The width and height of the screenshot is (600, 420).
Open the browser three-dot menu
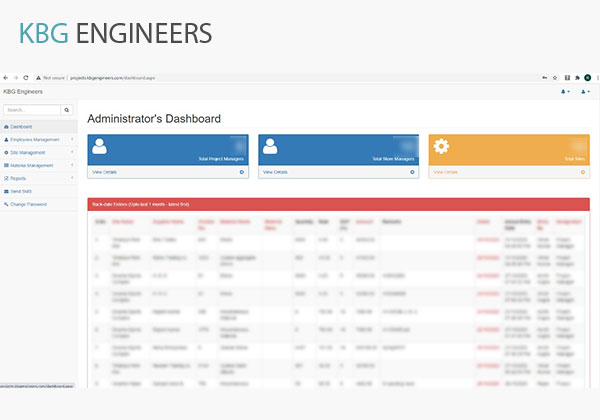pyautogui.click(x=598, y=78)
